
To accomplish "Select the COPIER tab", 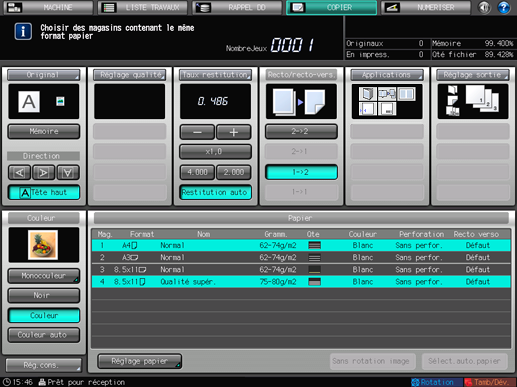I will pos(331,7).
